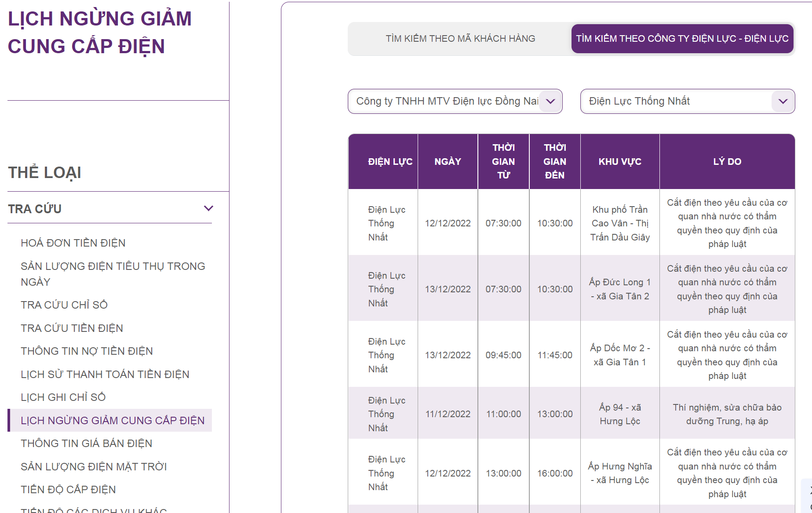Click the NGÀY column header

pyautogui.click(x=448, y=161)
